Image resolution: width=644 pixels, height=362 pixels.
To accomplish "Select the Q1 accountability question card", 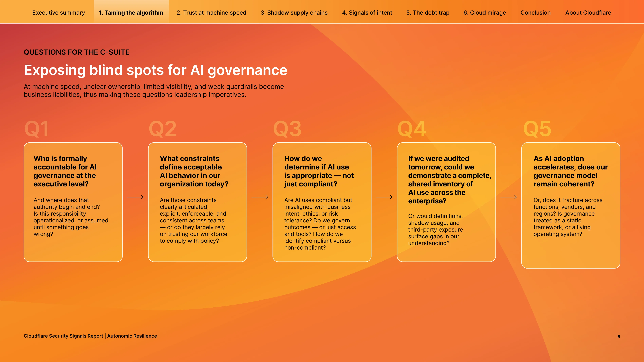I will [x=73, y=202].
